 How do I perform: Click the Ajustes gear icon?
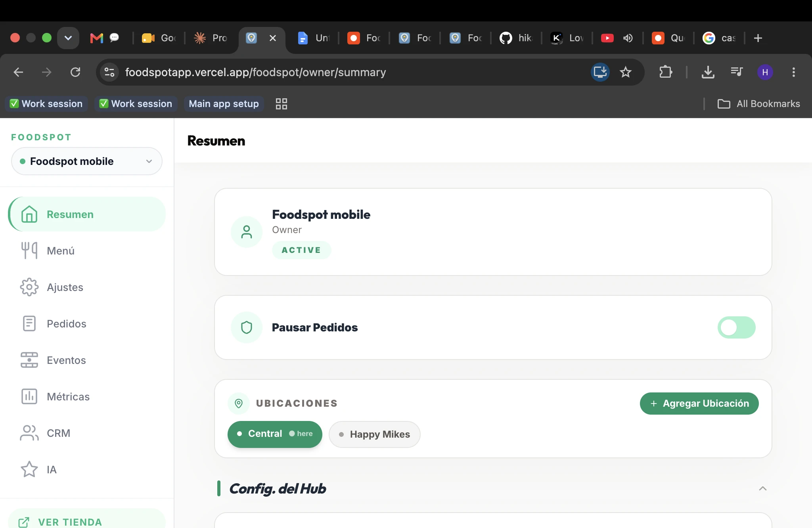29,287
